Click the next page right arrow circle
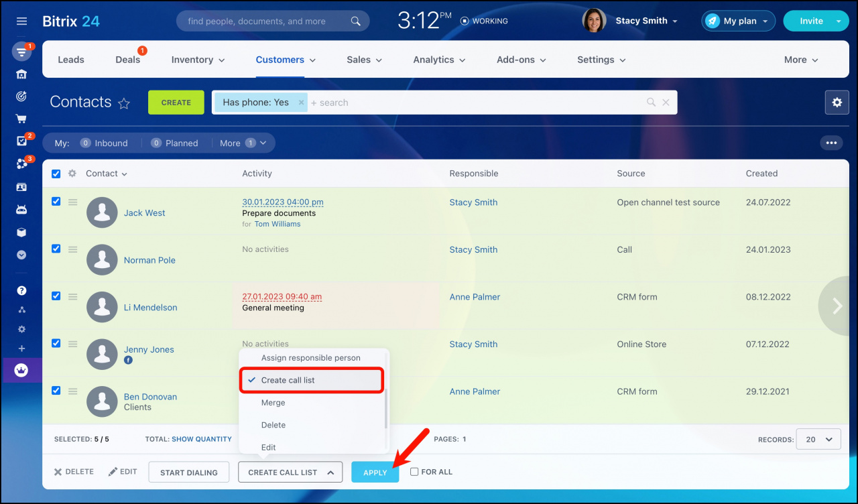Screen dimensions: 858x504 (837, 306)
